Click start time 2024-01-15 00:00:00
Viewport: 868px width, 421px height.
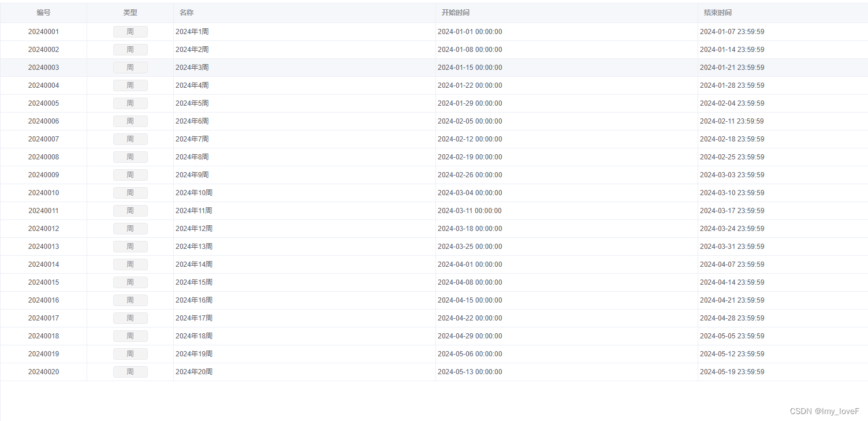(x=470, y=68)
